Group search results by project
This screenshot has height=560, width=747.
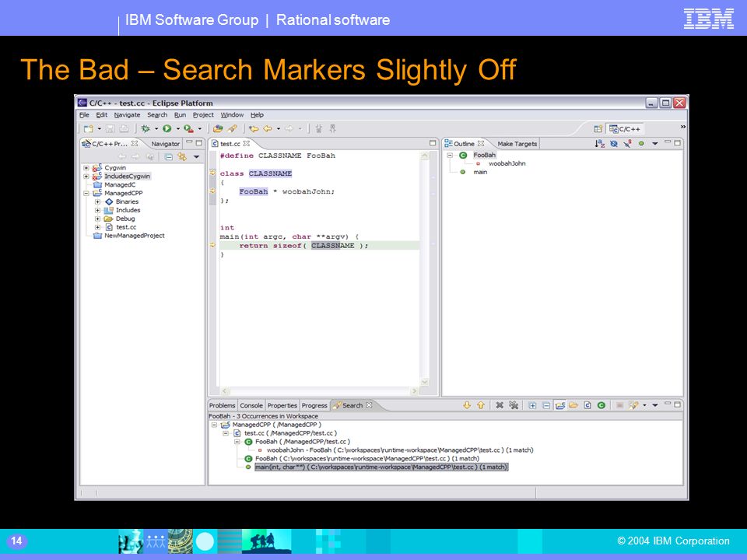click(559, 405)
